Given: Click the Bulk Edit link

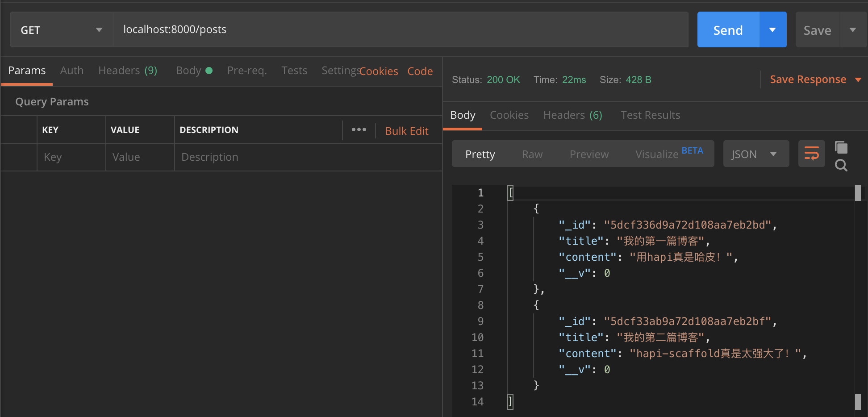Looking at the screenshot, I should [x=406, y=131].
